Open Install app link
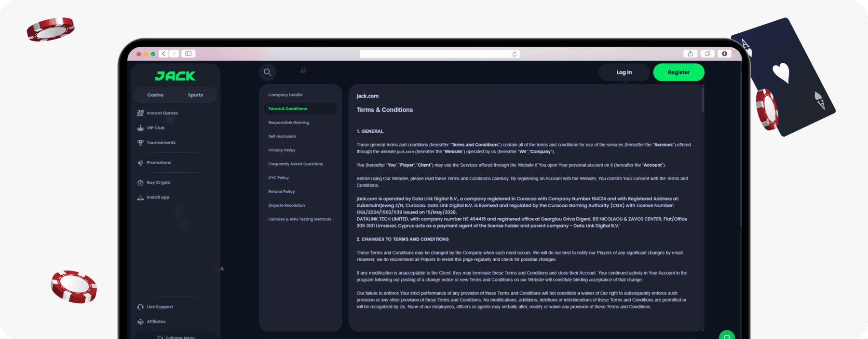Viewport: 868px width, 339px height. click(158, 198)
